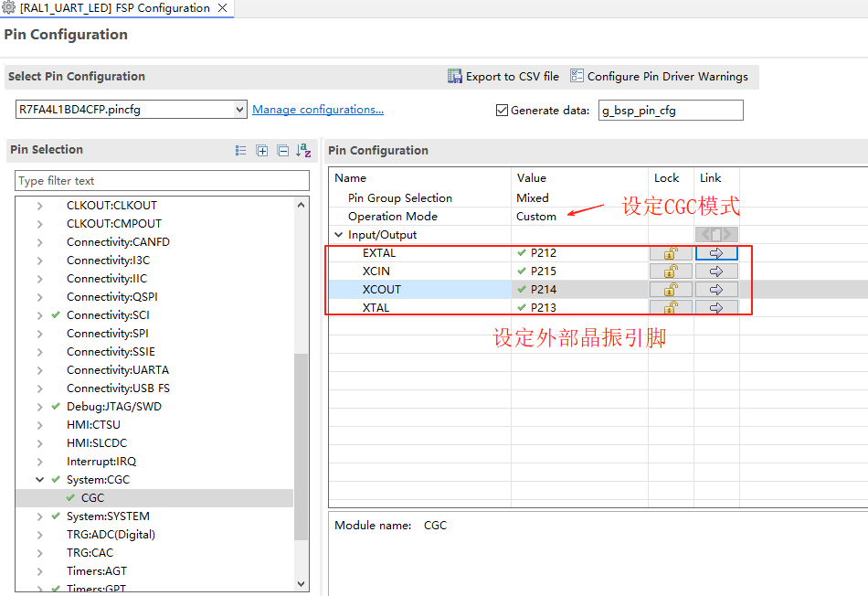This screenshot has height=596, width=868.
Task: Click the Pin Group Selection value Mixed
Action: (533, 198)
